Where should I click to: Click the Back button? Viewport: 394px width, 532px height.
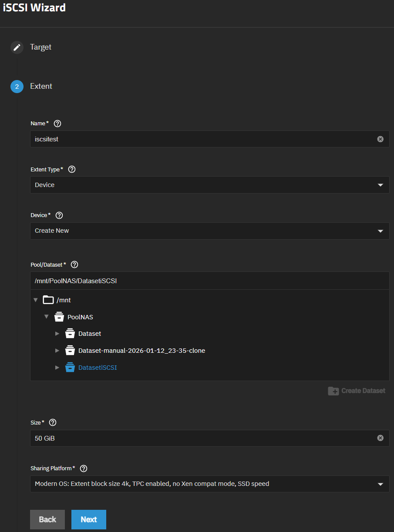click(47, 519)
